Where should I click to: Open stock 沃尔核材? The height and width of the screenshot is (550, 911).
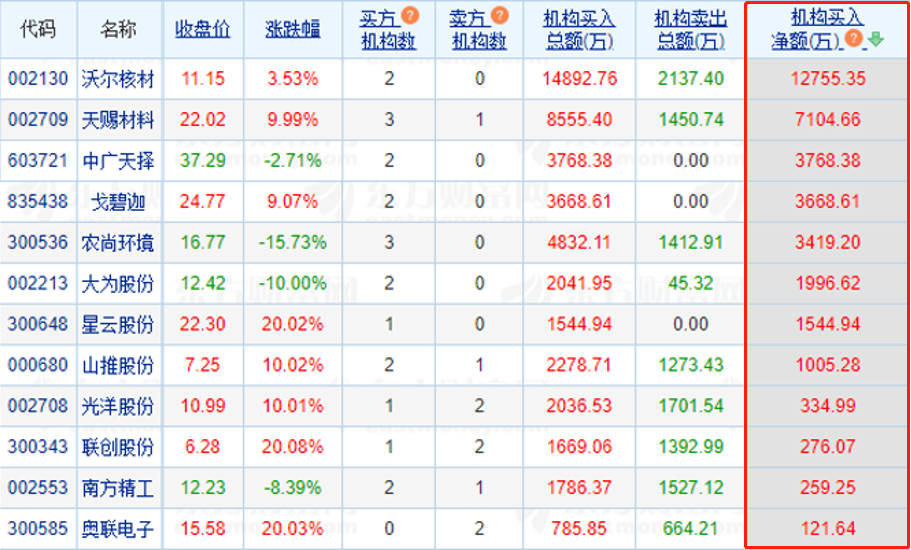(x=119, y=78)
